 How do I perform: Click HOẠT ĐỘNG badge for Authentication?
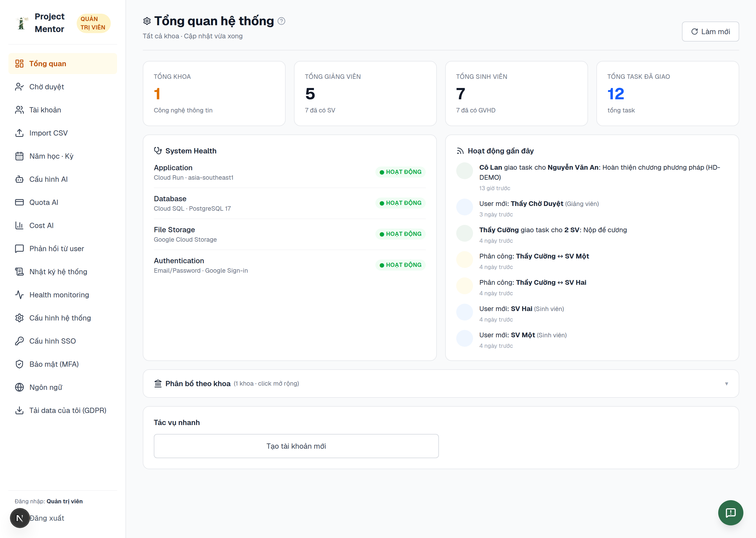(x=401, y=265)
